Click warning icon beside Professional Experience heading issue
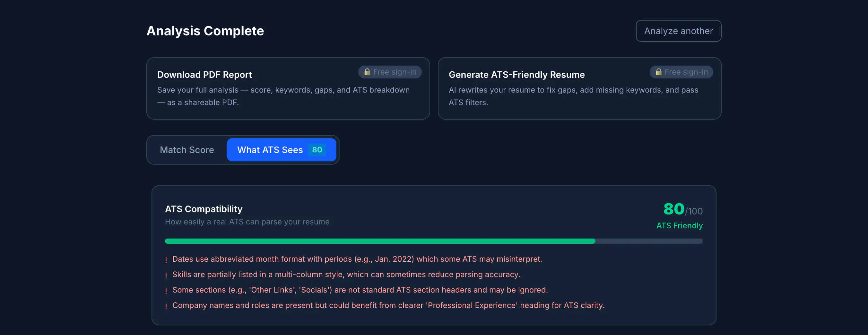The height and width of the screenshot is (335, 868). [x=166, y=306]
